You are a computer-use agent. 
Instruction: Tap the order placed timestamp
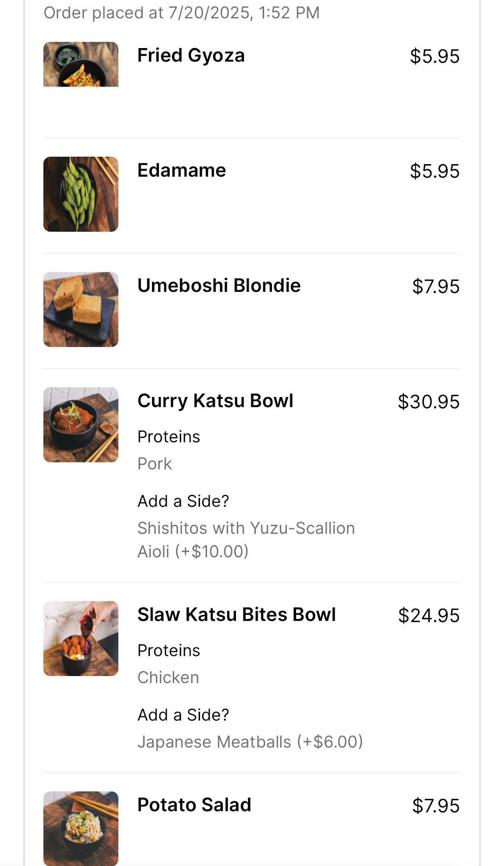pyautogui.click(x=181, y=13)
